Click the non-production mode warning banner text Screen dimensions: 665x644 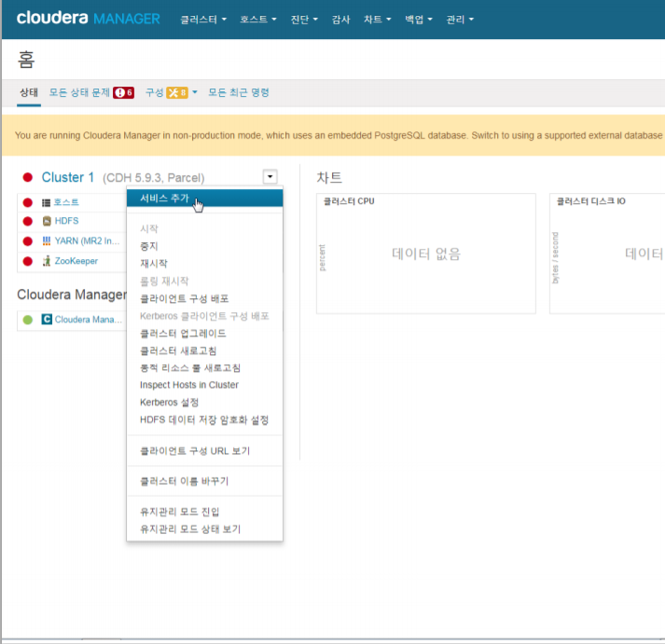[x=339, y=135]
